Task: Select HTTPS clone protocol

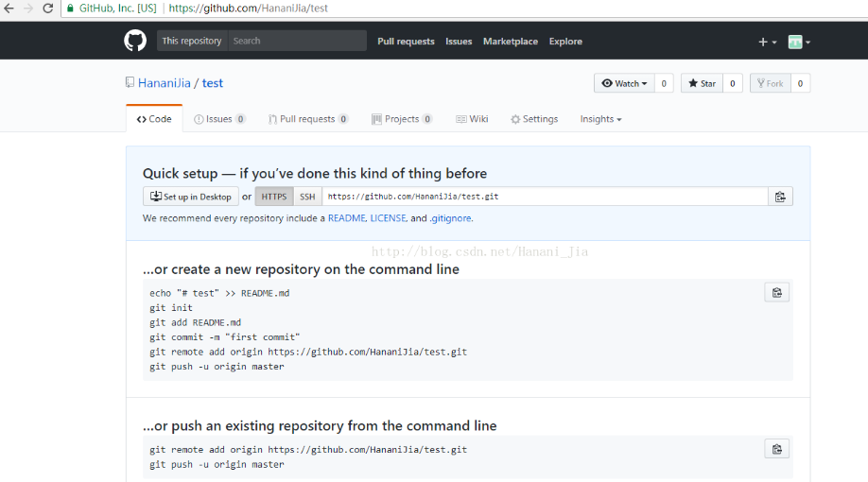Action: click(274, 197)
